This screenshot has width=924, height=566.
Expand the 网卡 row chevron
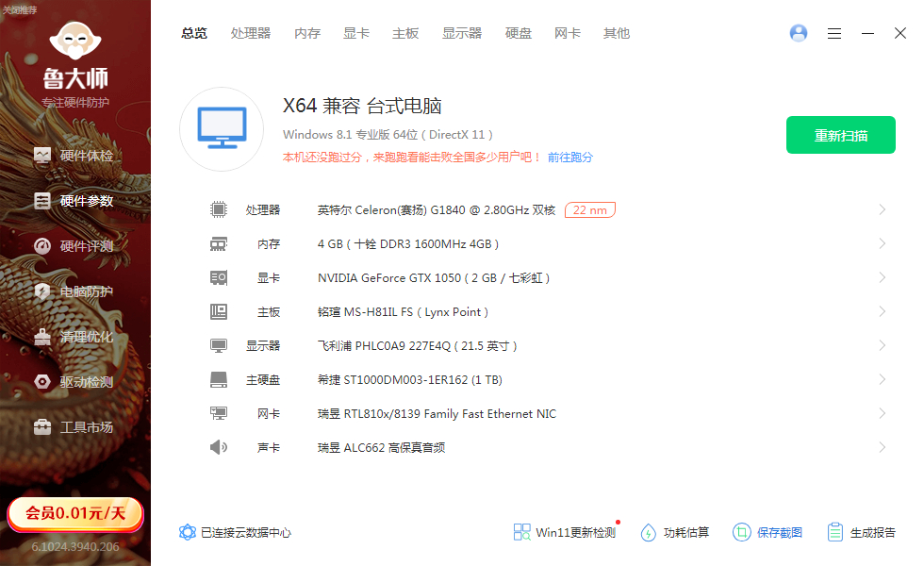[883, 413]
